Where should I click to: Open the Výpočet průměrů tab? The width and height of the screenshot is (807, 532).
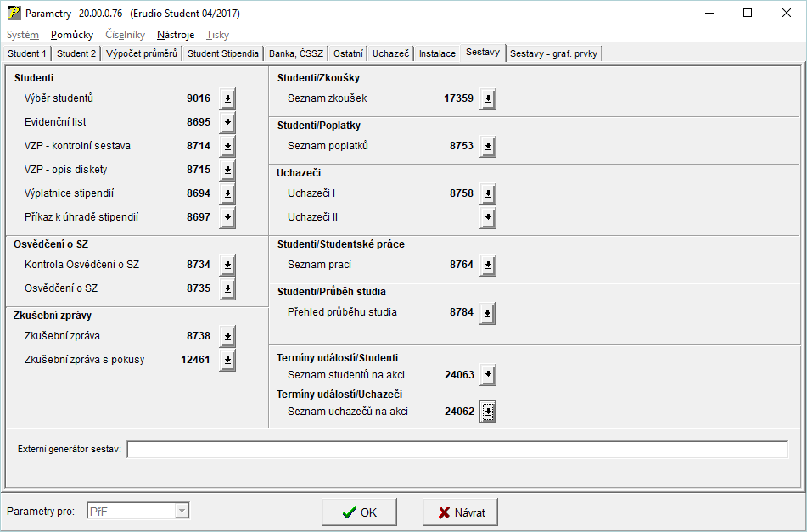click(x=142, y=53)
